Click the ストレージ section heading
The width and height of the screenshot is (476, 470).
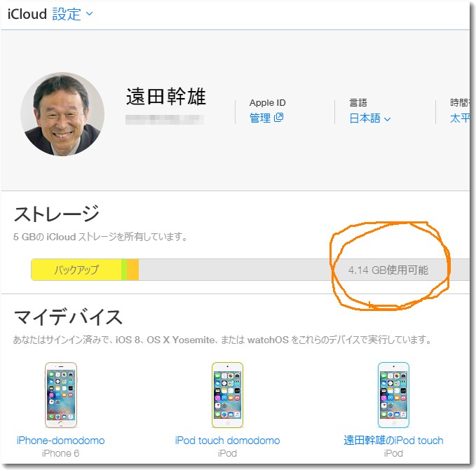tap(57, 214)
